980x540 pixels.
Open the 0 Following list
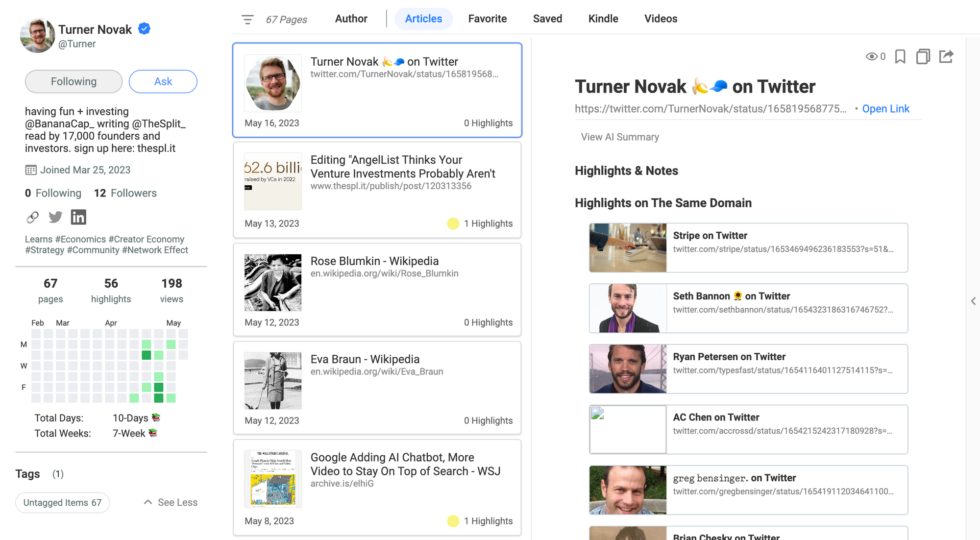pos(53,193)
